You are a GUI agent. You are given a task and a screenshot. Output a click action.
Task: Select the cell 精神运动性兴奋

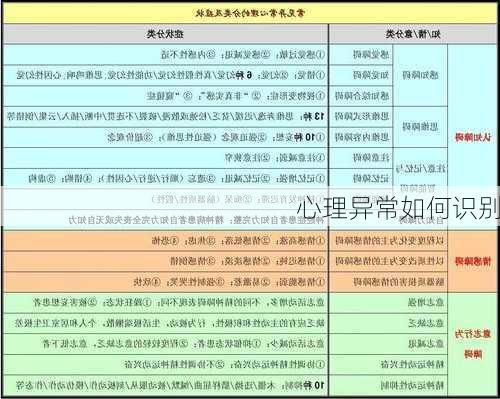pos(388,365)
